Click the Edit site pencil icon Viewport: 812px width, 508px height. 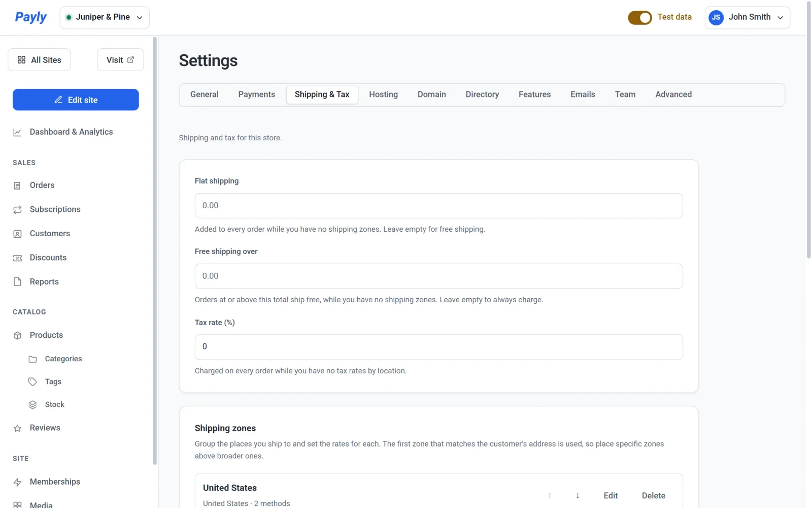pos(58,100)
